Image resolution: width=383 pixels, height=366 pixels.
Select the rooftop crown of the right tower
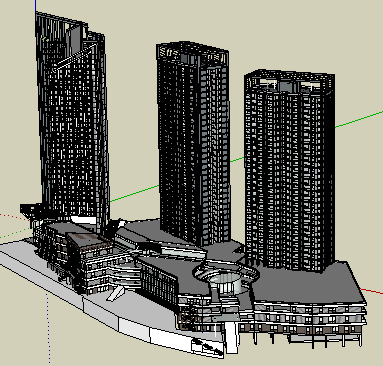click(x=289, y=81)
